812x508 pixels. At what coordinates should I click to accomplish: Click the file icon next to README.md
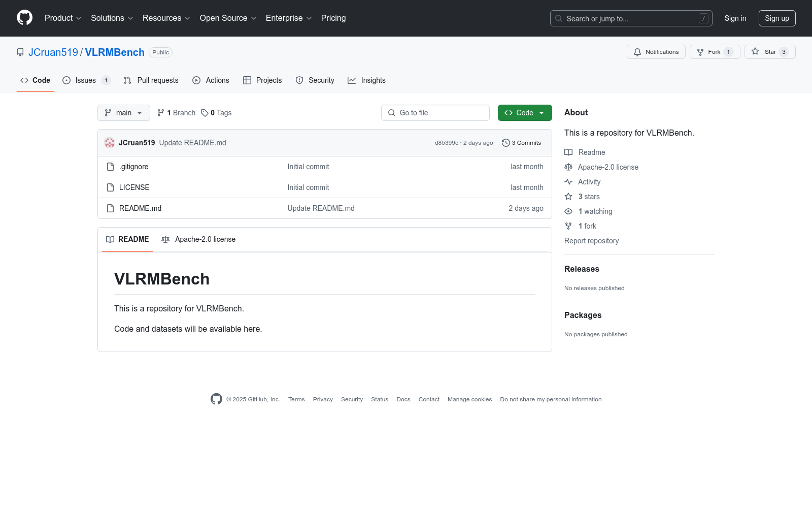(x=110, y=208)
